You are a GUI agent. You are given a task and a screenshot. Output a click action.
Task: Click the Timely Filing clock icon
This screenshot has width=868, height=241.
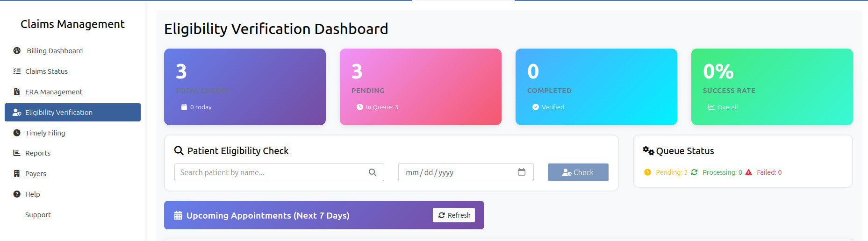click(17, 133)
